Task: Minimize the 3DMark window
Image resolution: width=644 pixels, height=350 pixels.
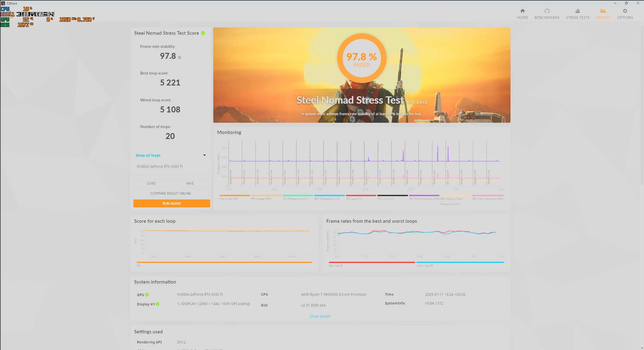Action: point(615,3)
